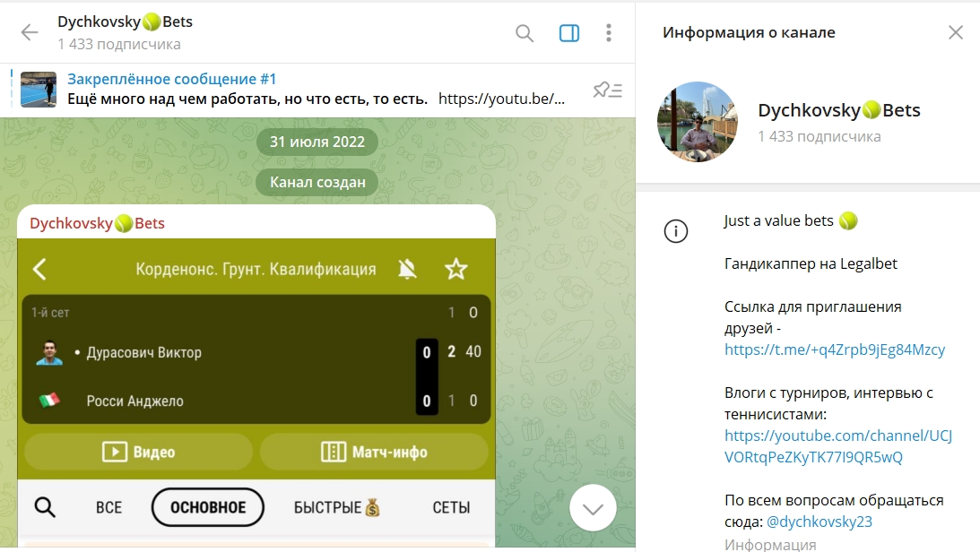Click the muted bell notification icon
Screen dimensions: 980x552
click(x=407, y=269)
